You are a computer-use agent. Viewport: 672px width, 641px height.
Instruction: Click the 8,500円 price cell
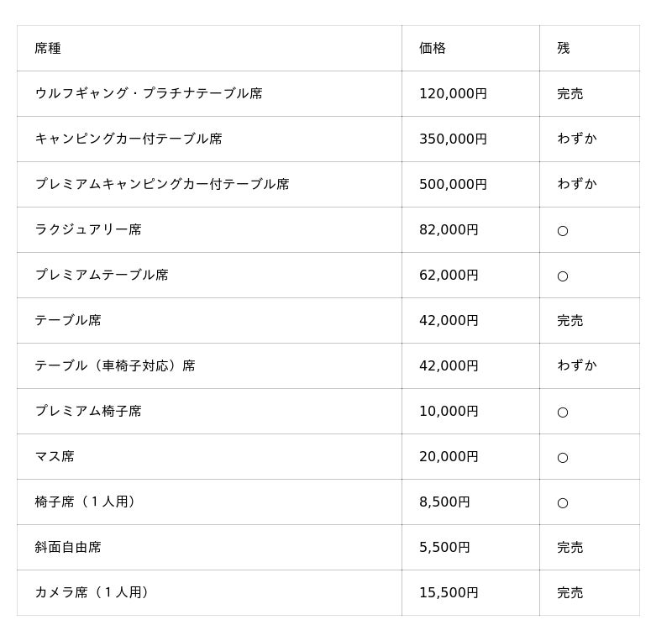click(444, 502)
